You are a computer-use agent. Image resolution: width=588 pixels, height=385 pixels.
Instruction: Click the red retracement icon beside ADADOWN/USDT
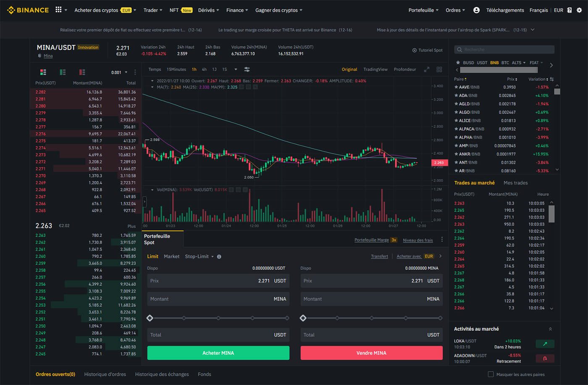click(545, 359)
